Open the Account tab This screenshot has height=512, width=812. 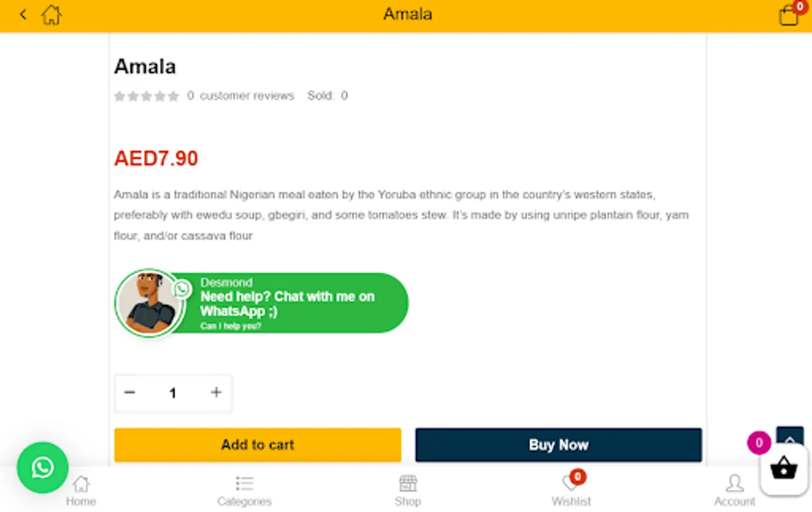pos(734,490)
